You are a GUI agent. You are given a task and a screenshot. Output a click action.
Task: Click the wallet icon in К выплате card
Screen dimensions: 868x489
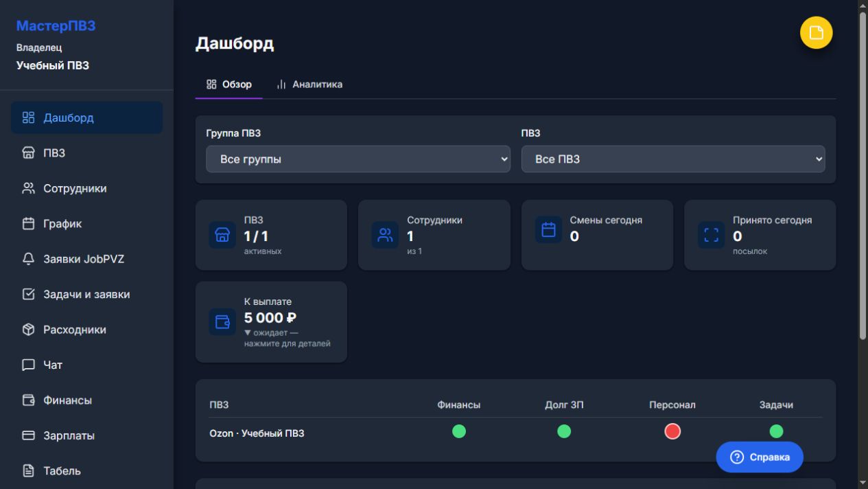[222, 322]
